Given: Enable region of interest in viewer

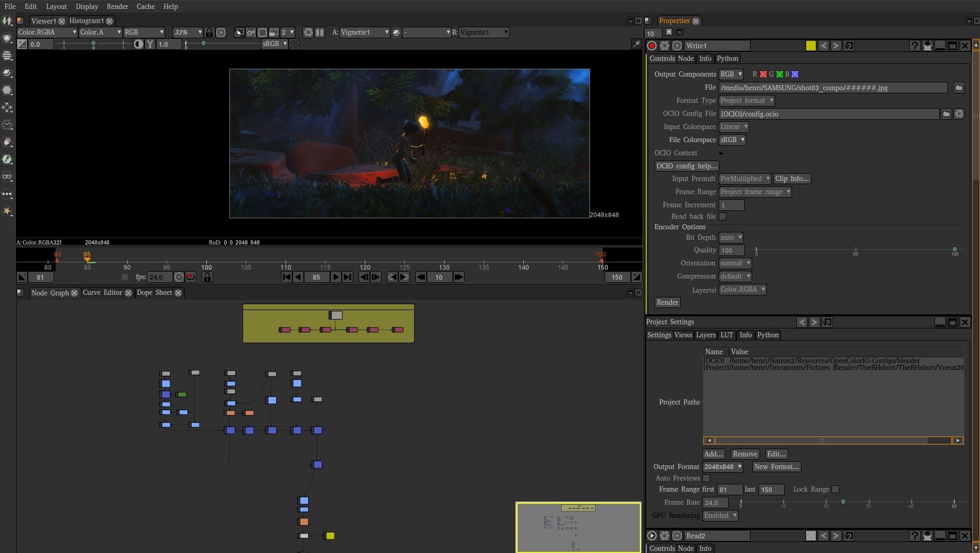Looking at the screenshot, I should pyautogui.click(x=262, y=33).
